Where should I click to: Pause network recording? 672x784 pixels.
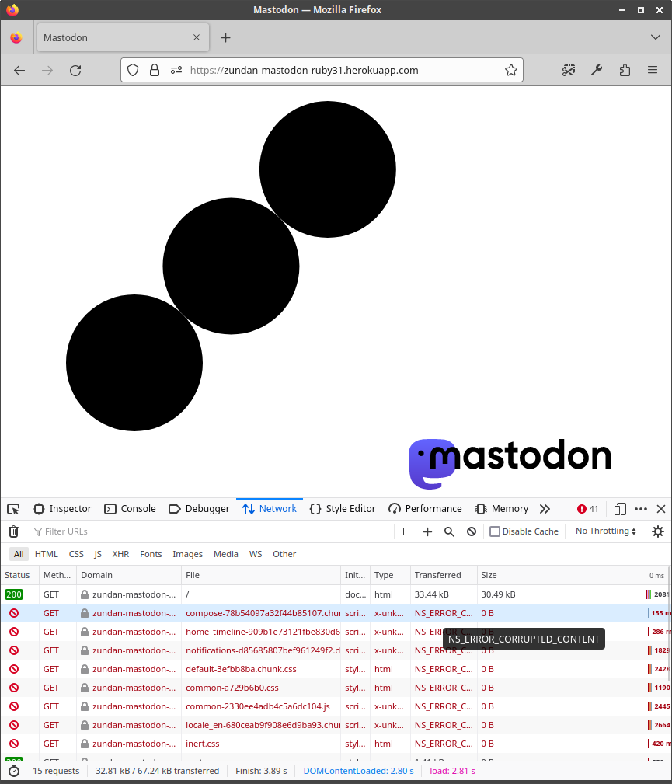[x=406, y=531]
